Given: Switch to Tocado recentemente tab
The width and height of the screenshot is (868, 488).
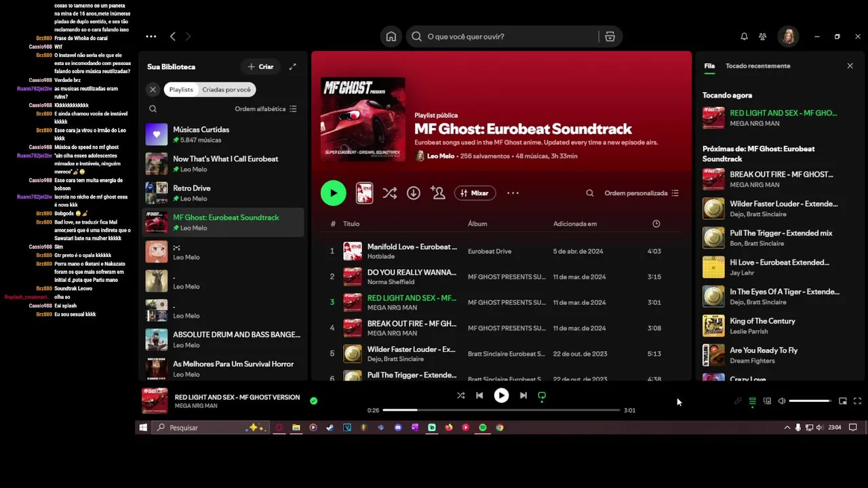Looking at the screenshot, I should click(x=757, y=66).
